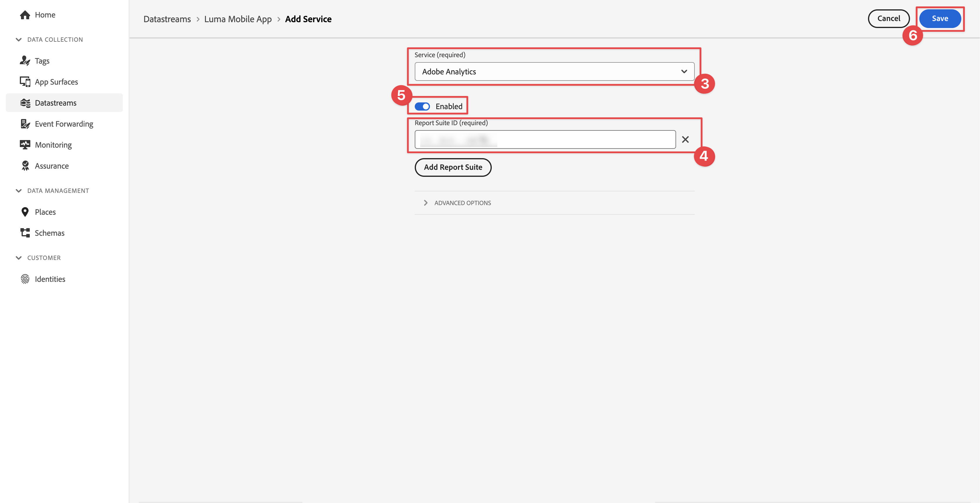
Task: Collapse the Data Management section
Action: coord(19,191)
